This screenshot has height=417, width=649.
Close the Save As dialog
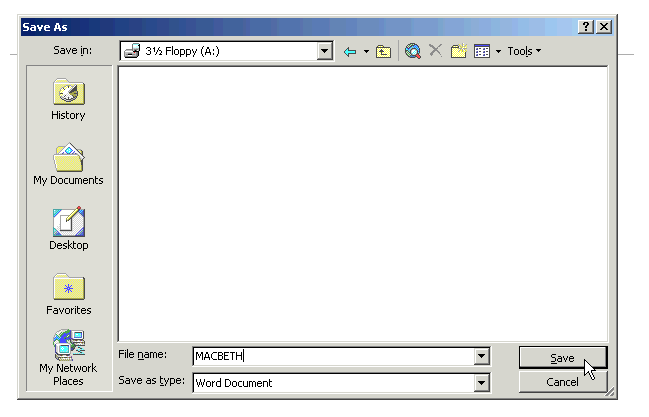(604, 27)
